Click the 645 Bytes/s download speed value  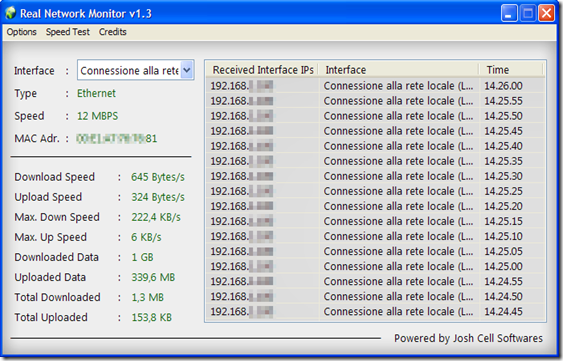[158, 177]
